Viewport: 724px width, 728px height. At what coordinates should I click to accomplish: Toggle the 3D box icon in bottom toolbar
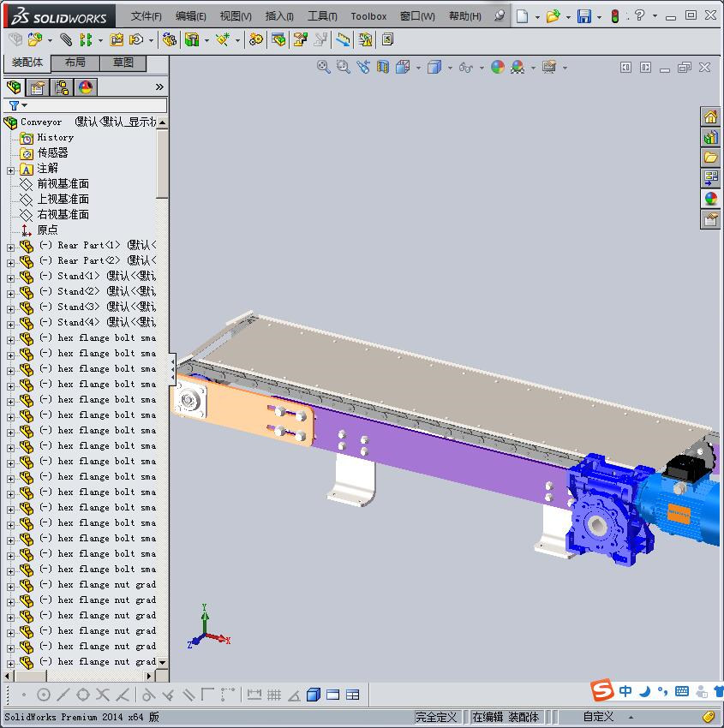(314, 695)
